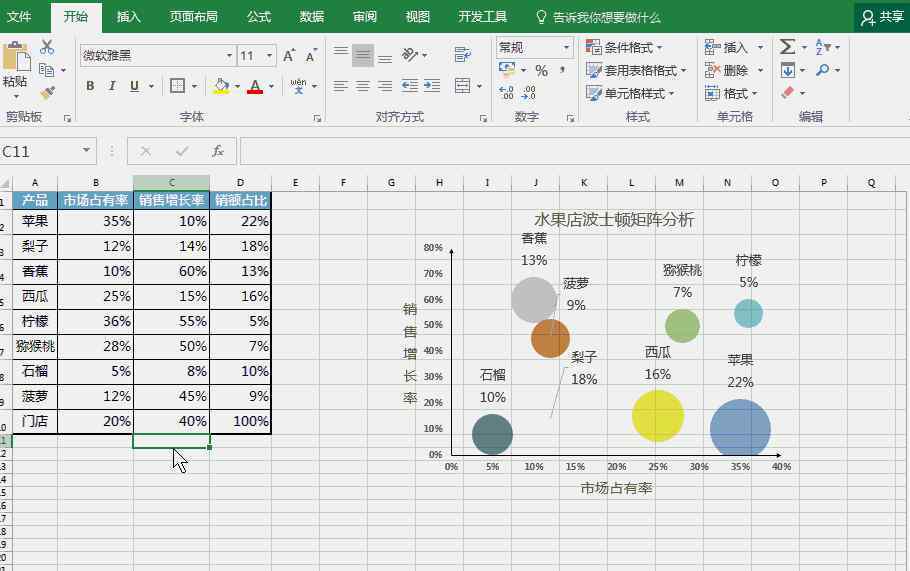Click Merge and Center icon

(463, 86)
